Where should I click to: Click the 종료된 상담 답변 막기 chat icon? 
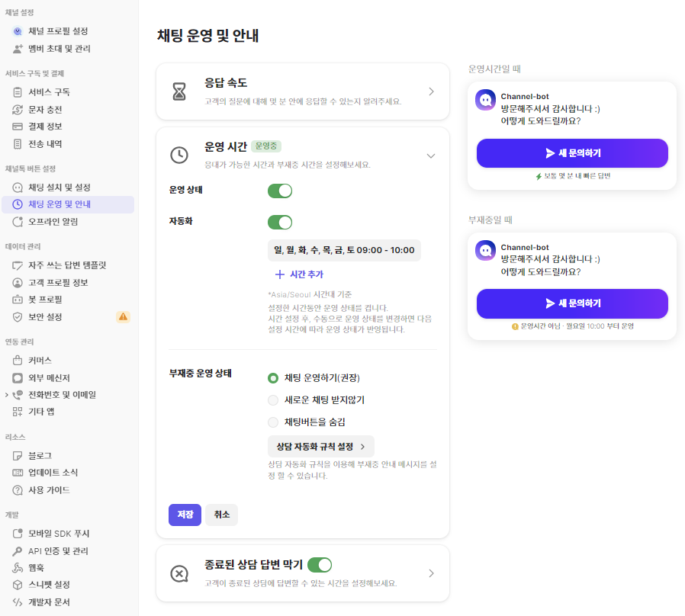point(178,573)
